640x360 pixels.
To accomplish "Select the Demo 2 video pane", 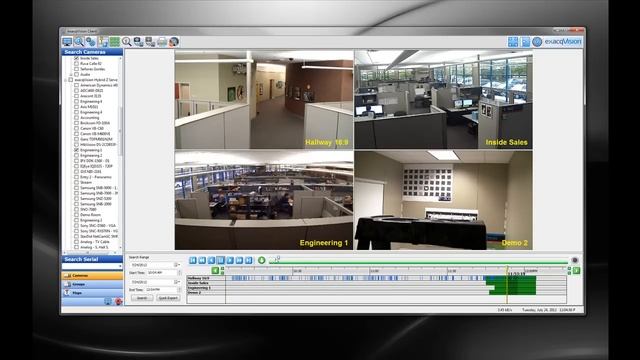I will tap(443, 200).
